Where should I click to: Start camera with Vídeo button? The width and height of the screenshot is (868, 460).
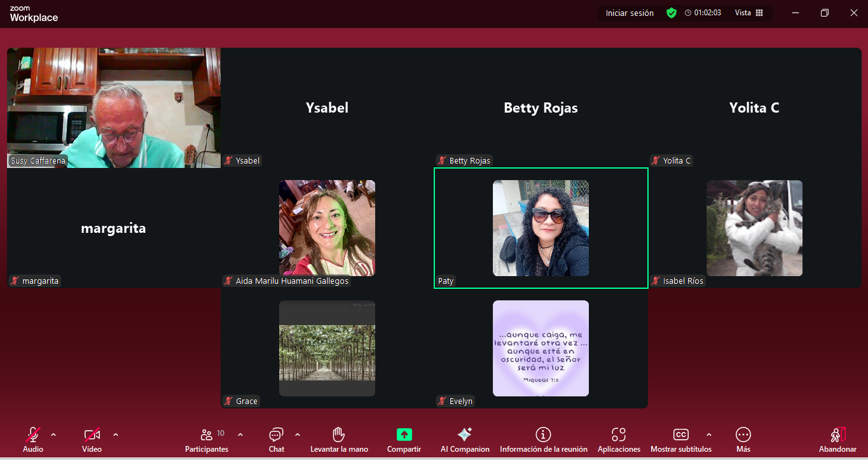(92, 440)
